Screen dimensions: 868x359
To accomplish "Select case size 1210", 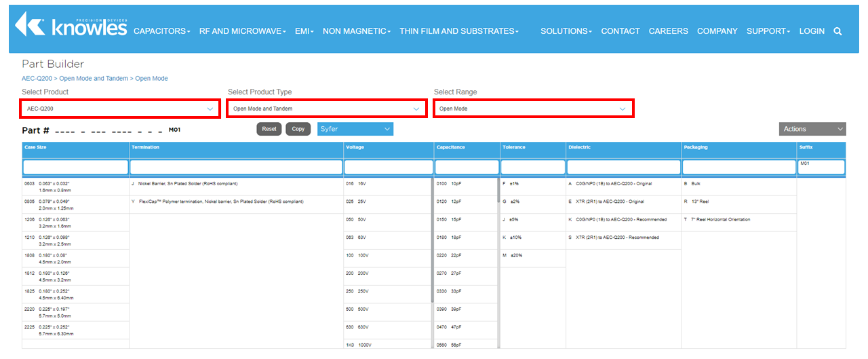I will [75, 240].
